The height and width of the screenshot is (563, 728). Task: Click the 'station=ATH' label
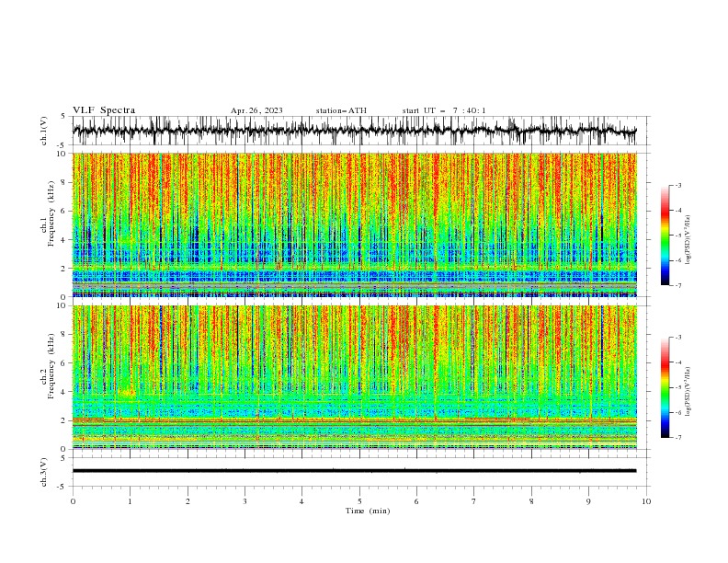(341, 110)
